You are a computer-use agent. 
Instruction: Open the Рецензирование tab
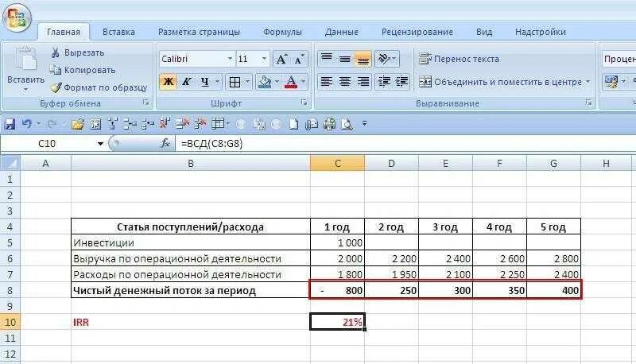[x=417, y=32]
